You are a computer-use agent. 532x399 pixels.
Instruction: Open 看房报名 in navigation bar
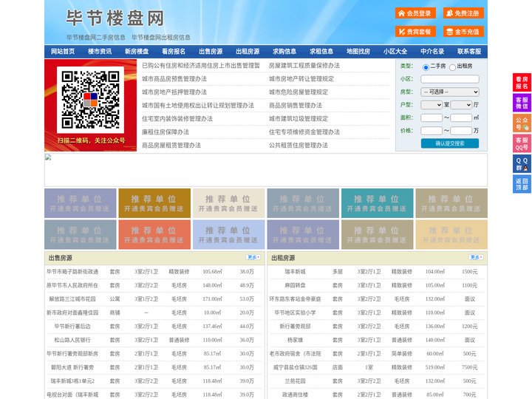tap(174, 52)
